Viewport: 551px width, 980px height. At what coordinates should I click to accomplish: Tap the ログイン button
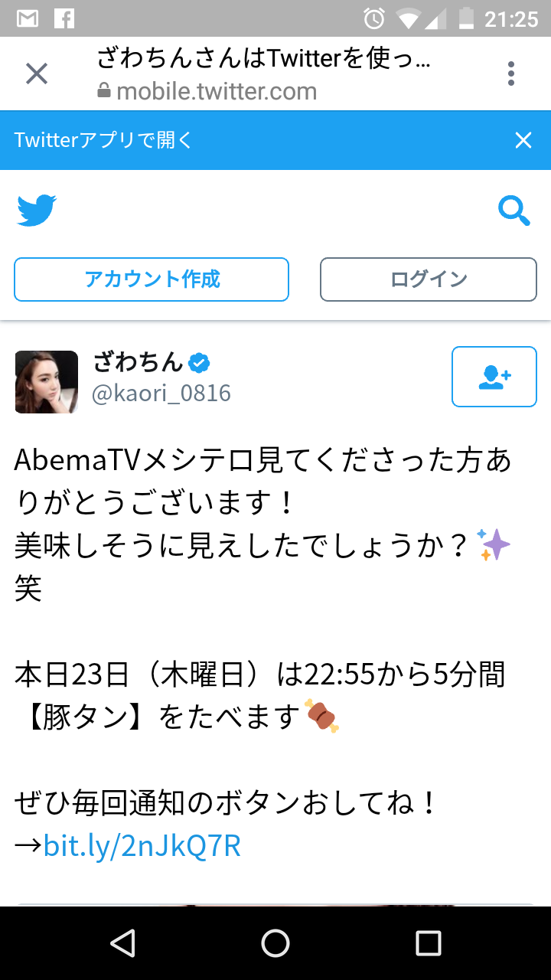[x=429, y=279]
